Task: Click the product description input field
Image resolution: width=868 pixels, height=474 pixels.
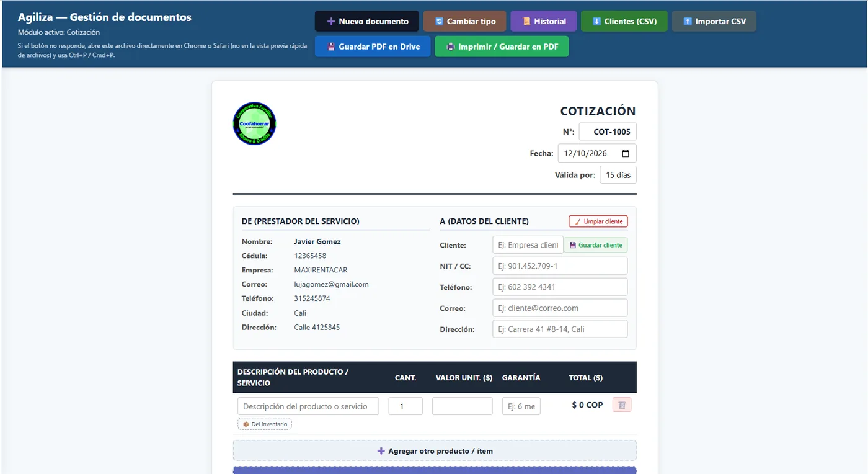Action: (x=308, y=406)
